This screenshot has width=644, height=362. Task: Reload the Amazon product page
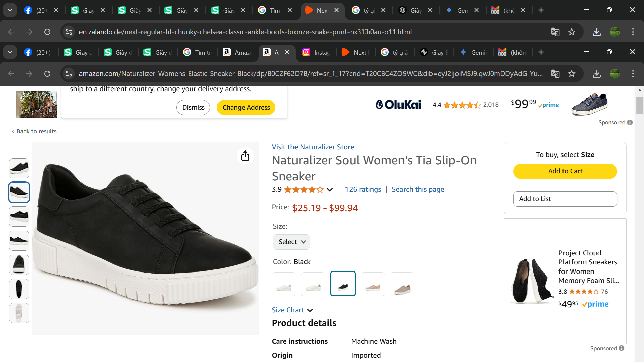click(47, 74)
